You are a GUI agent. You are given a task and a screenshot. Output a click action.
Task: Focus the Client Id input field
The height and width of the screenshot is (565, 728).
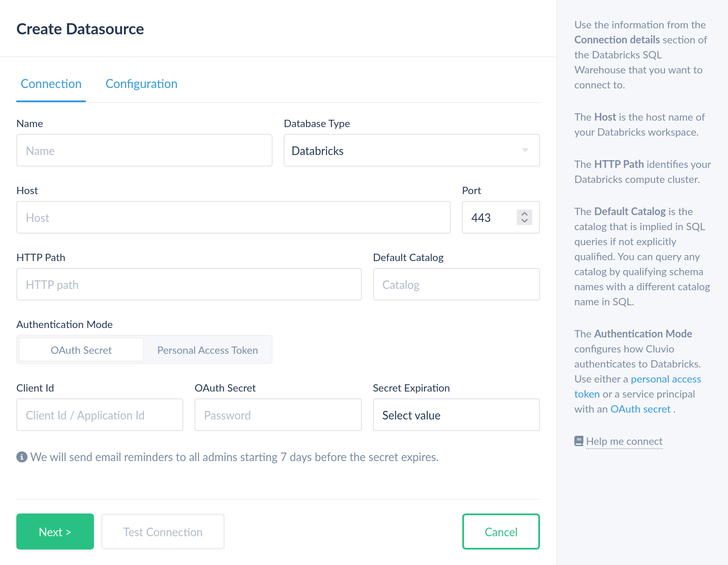tap(100, 415)
